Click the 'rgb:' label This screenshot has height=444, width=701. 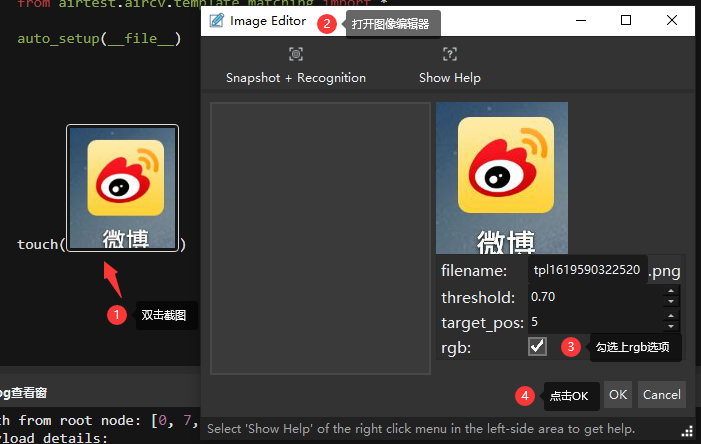tap(456, 348)
